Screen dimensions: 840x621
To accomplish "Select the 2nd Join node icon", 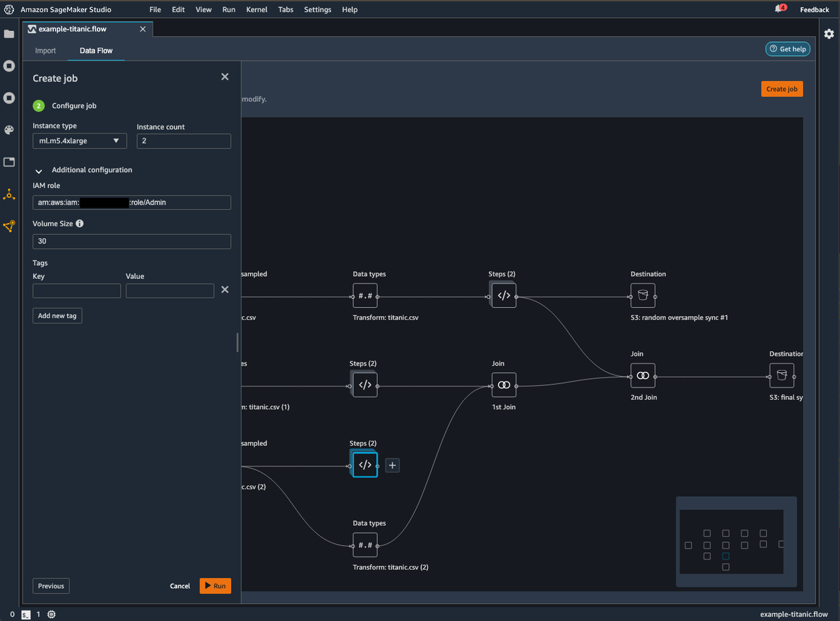I will tap(643, 376).
